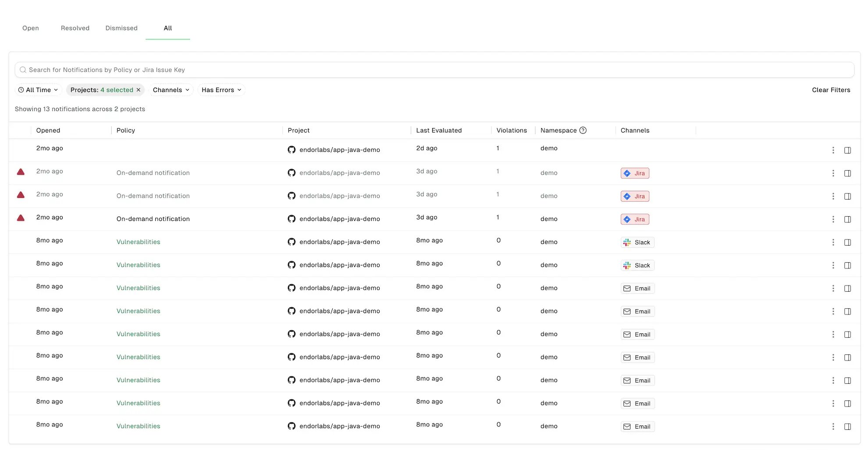Click the first Email channel badge
Viewport: 868px width, 450px height.
point(637,288)
